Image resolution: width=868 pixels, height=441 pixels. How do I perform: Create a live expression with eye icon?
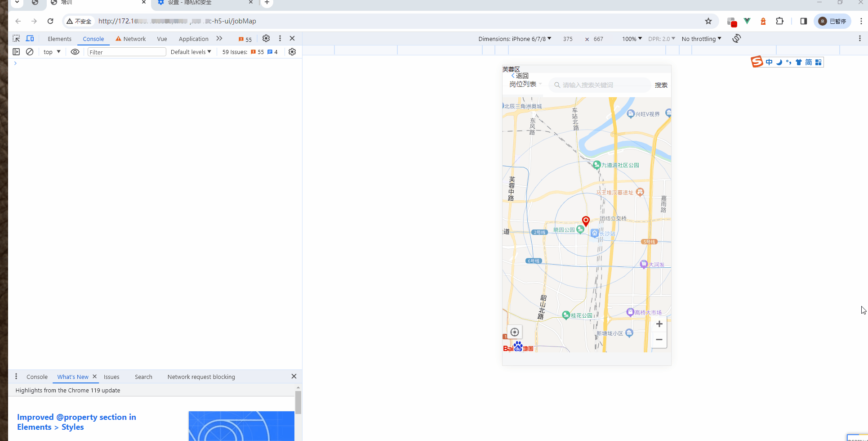[75, 52]
